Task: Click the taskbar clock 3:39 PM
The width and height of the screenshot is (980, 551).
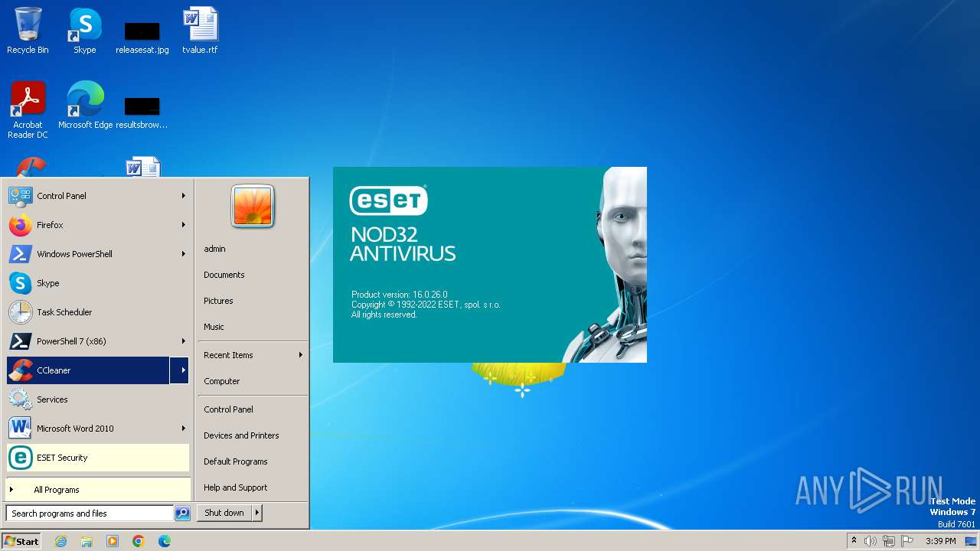Action: (940, 541)
